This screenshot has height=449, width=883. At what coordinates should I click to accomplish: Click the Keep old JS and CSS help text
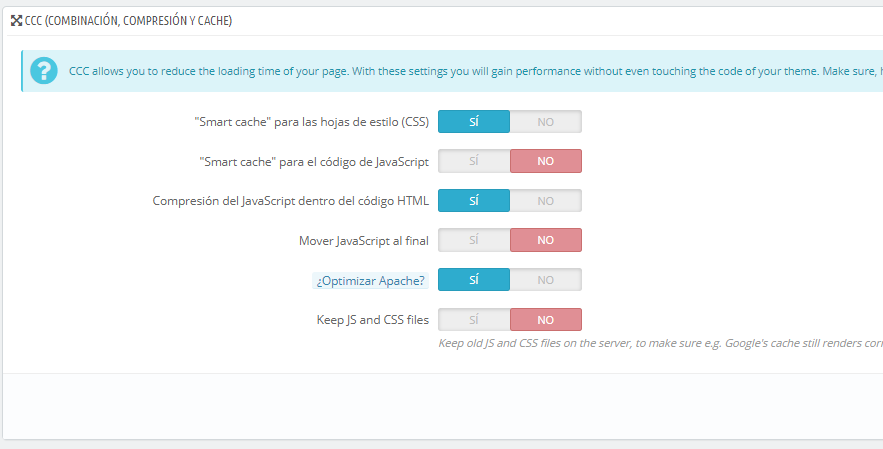click(x=661, y=343)
